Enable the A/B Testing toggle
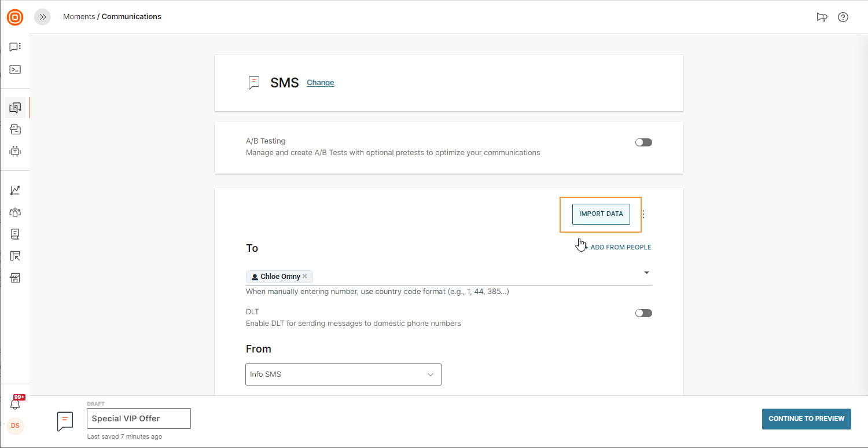 pyautogui.click(x=643, y=142)
